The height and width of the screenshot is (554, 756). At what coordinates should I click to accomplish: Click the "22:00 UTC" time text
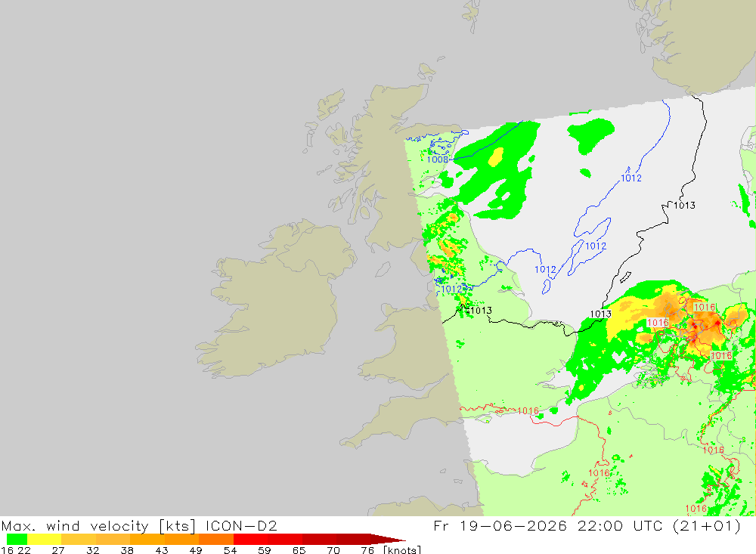tap(620, 525)
